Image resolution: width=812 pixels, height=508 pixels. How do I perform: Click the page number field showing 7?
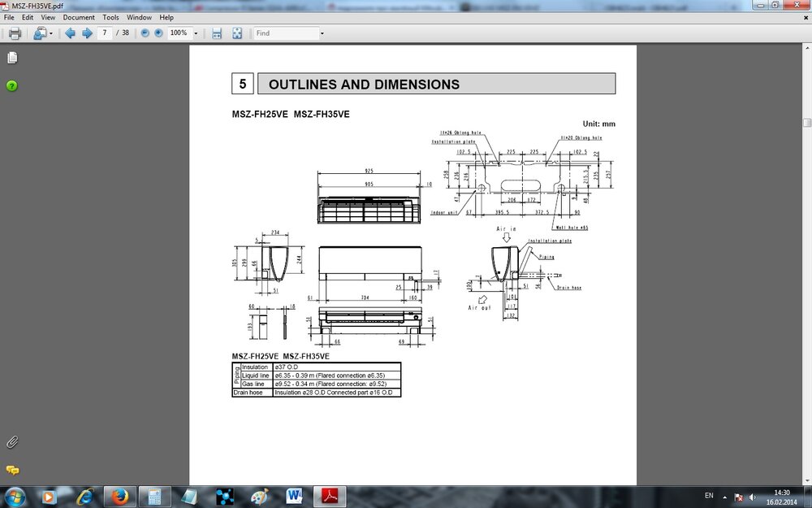coord(105,33)
